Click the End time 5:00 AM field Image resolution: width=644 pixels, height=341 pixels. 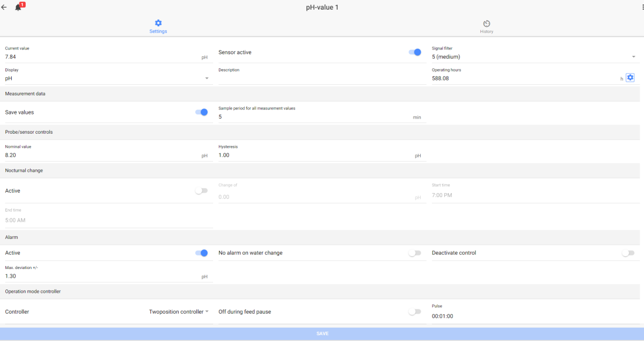tap(109, 220)
